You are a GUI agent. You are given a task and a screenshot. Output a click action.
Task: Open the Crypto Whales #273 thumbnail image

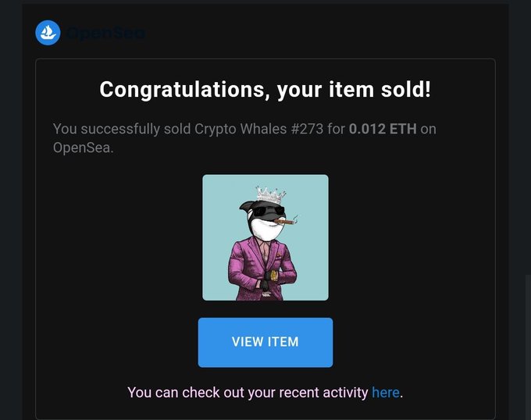(265, 237)
